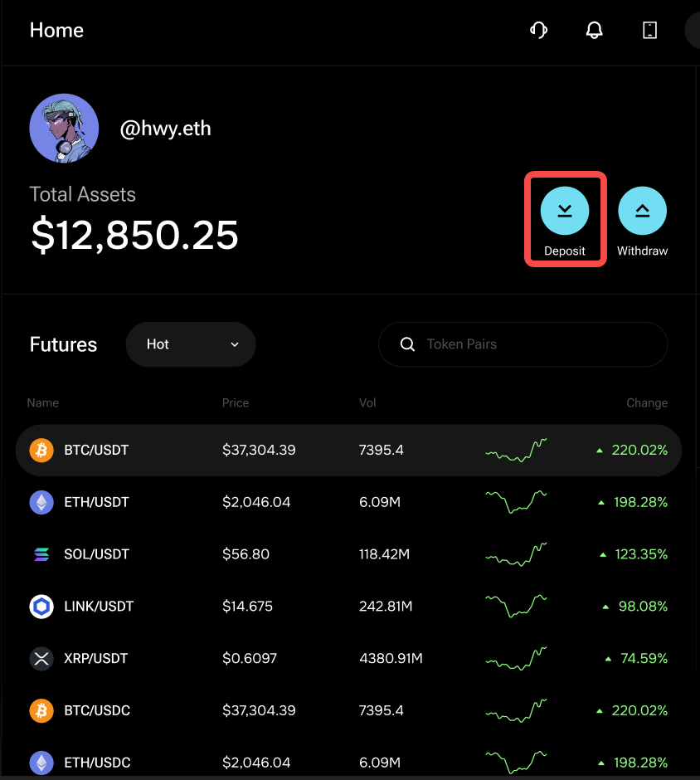Click the Chainlink icon for LINK/USDT

coord(41,607)
